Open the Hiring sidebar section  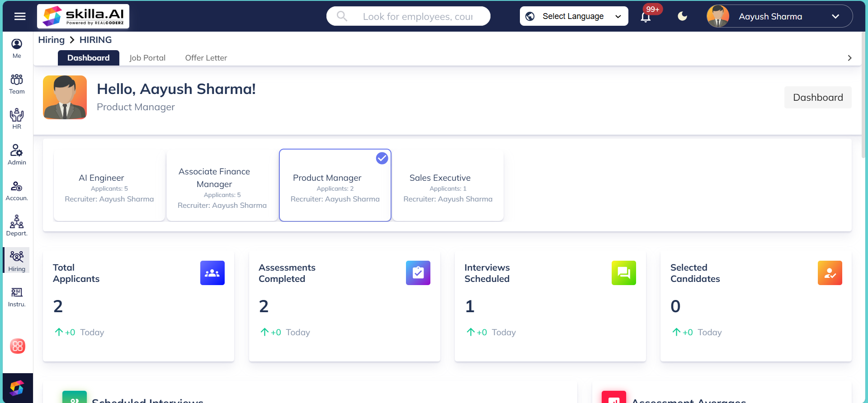(x=17, y=261)
